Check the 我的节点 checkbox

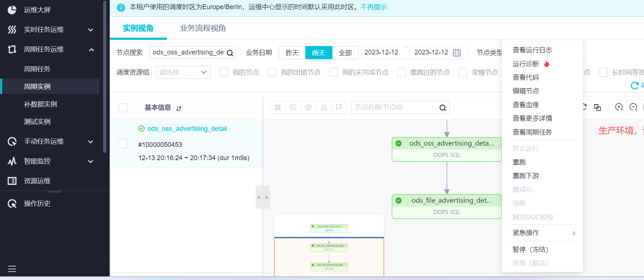click(x=224, y=72)
